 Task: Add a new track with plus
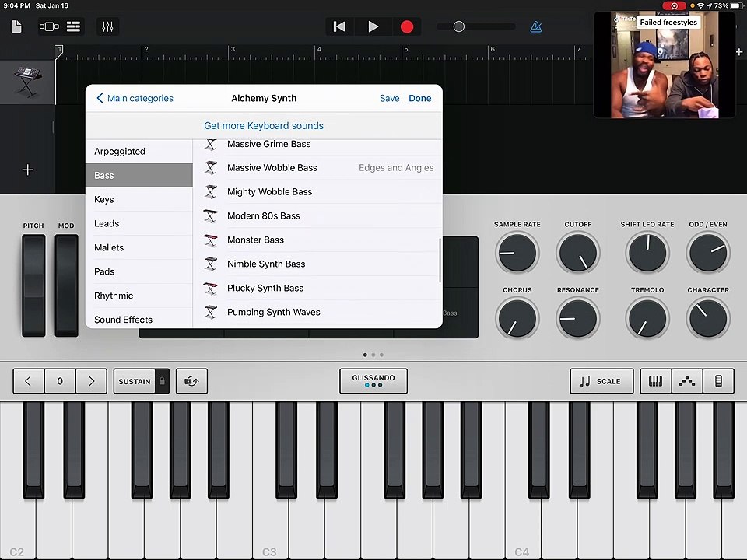click(28, 170)
